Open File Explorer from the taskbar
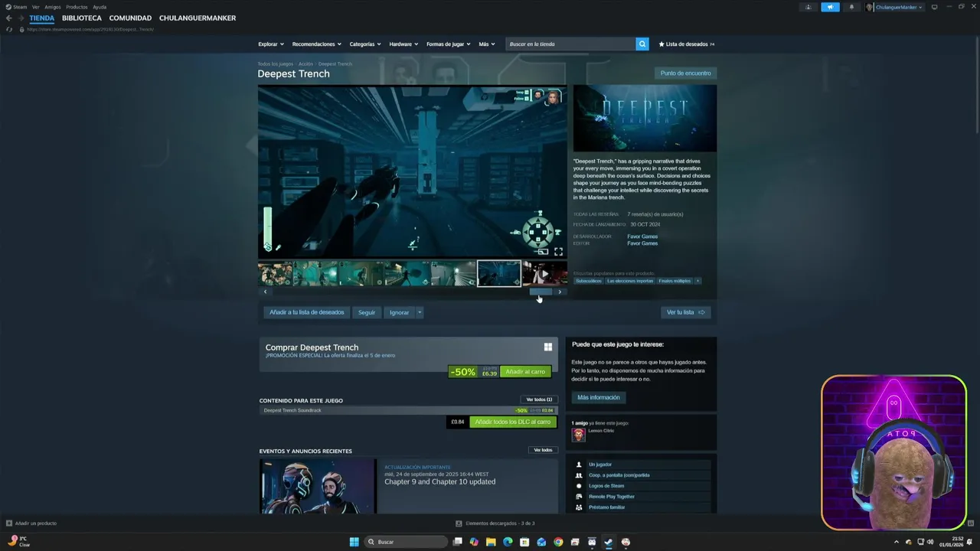Screen dimensions: 980x551 pyautogui.click(x=491, y=542)
